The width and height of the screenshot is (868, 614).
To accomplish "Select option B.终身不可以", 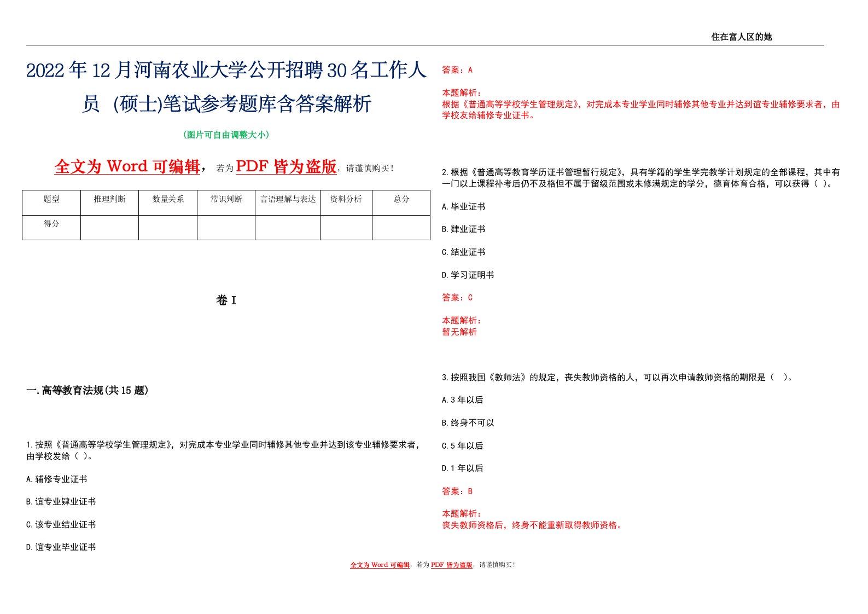I will coord(468,422).
